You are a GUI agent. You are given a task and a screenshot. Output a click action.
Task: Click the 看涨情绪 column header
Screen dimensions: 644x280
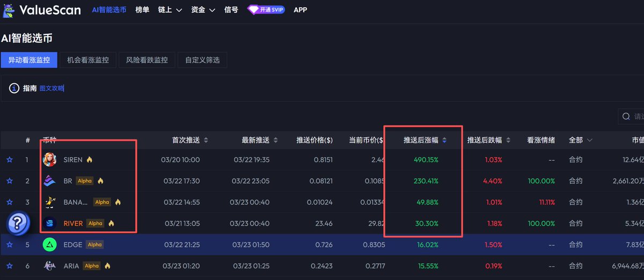541,140
